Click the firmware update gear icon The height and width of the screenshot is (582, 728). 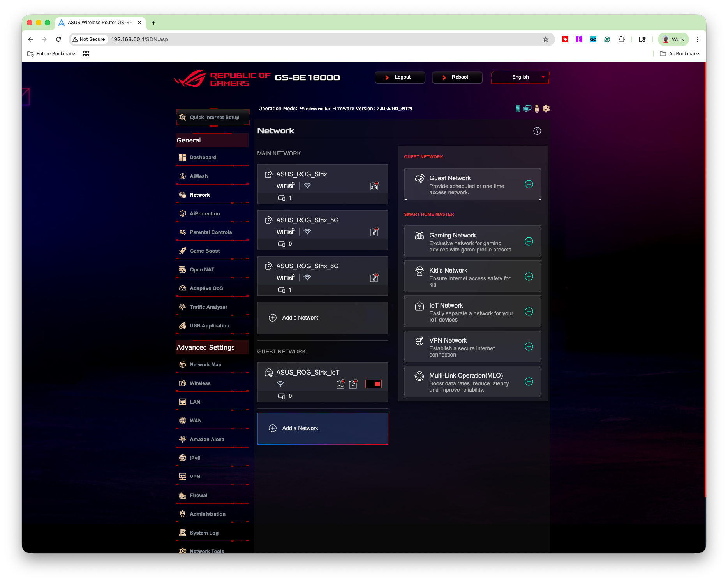coord(546,109)
